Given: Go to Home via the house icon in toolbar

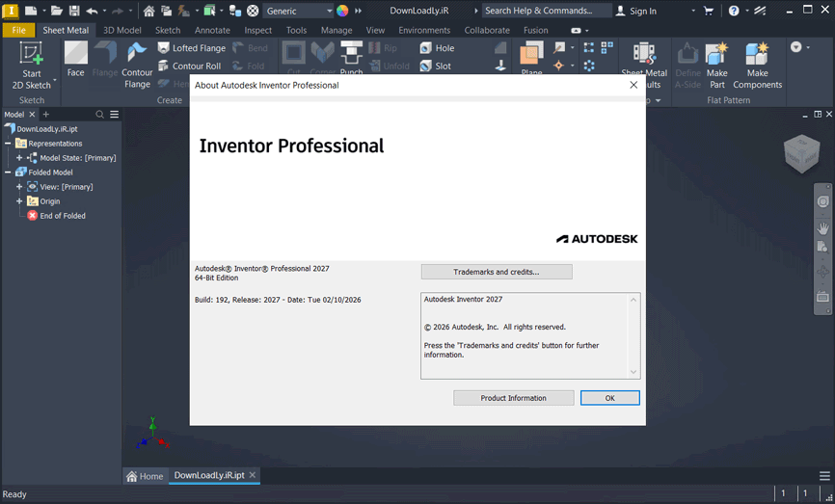Looking at the screenshot, I should click(x=149, y=11).
